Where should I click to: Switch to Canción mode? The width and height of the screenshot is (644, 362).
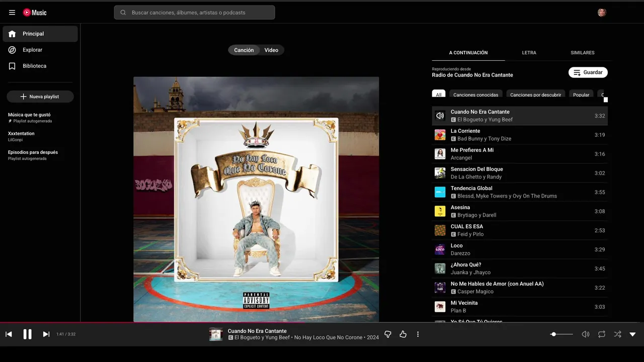[x=244, y=50]
